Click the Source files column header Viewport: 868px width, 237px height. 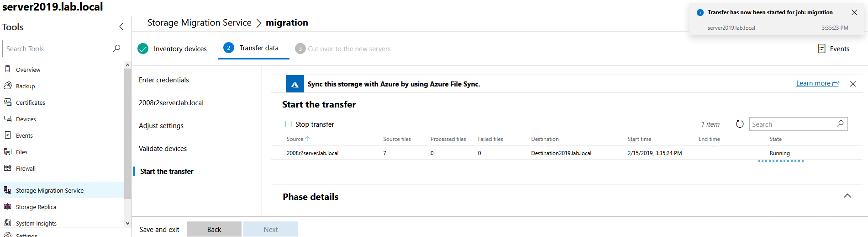[x=397, y=139]
